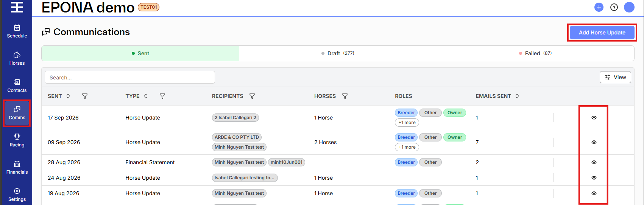Click the eye icon for 17 Sep 2026
Image resolution: width=644 pixels, height=205 pixels.
click(x=594, y=118)
